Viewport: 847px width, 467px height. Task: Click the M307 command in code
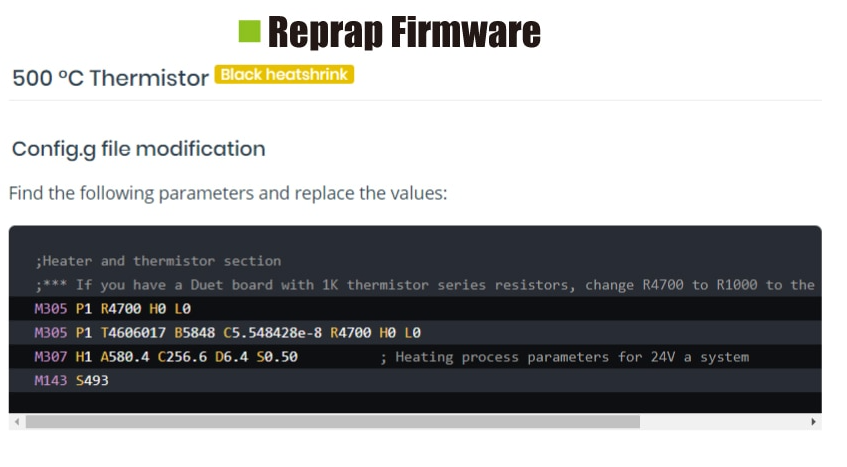point(51,357)
